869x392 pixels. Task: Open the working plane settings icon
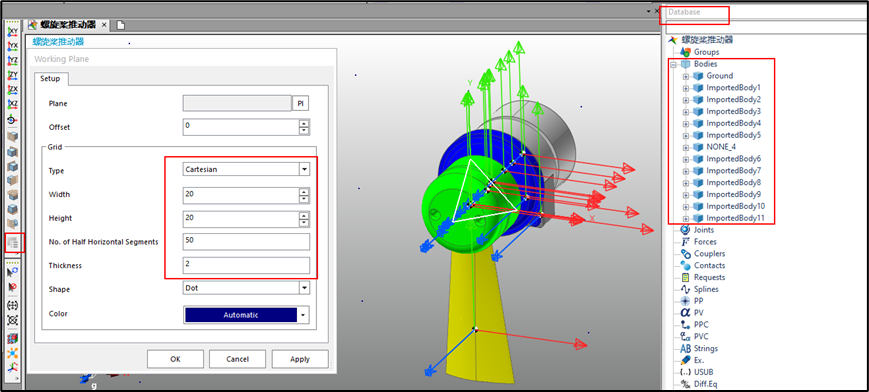pos(12,242)
